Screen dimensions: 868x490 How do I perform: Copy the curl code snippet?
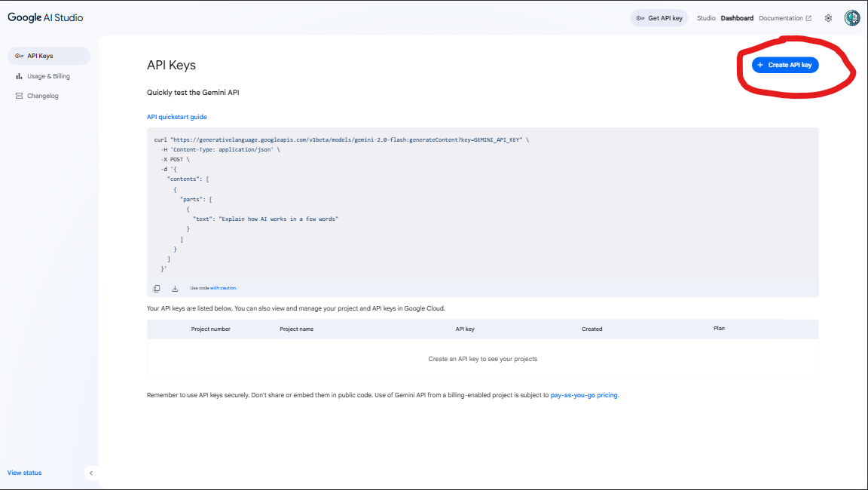point(157,289)
